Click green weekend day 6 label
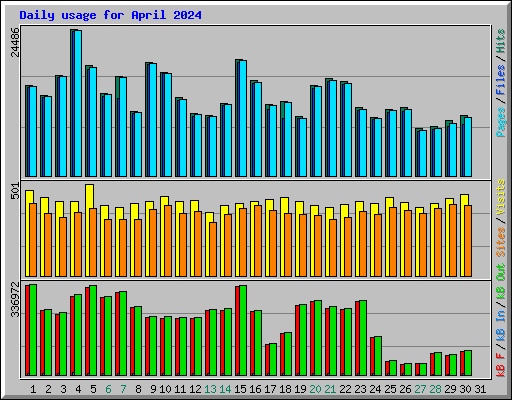Image resolution: width=512 pixels, height=400 pixels. click(x=108, y=389)
